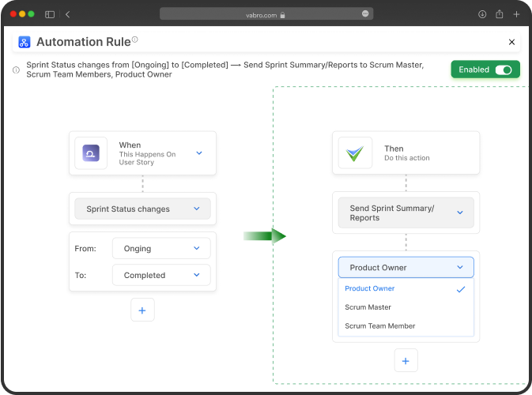Click the purple User Story trigger icon
532x395 pixels.
[91, 152]
